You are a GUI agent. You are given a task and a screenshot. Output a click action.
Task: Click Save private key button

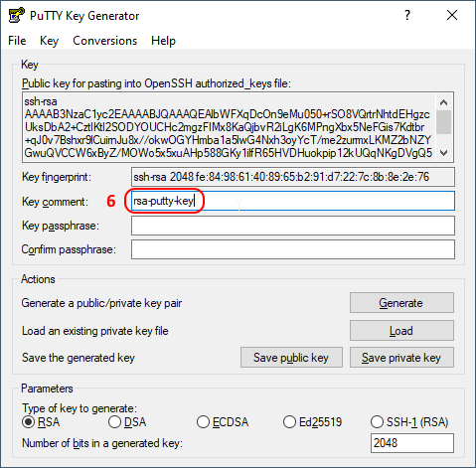pos(401,358)
